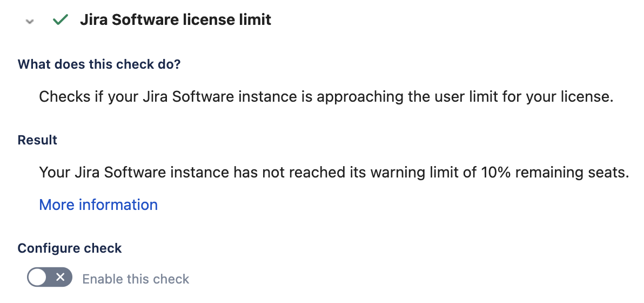
Task: Click the gray chevron beside the green checkmark
Action: 30,21
